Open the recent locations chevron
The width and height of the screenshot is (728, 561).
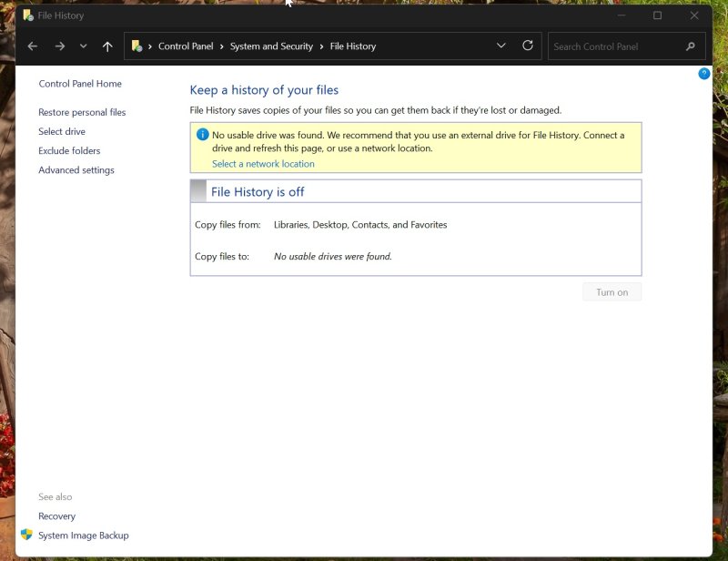tap(83, 46)
